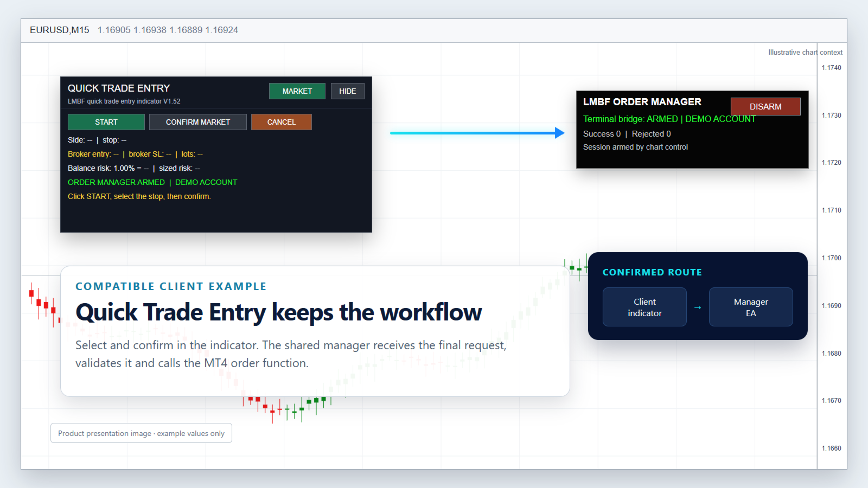Click the 1.1720 price axis label

point(832,163)
